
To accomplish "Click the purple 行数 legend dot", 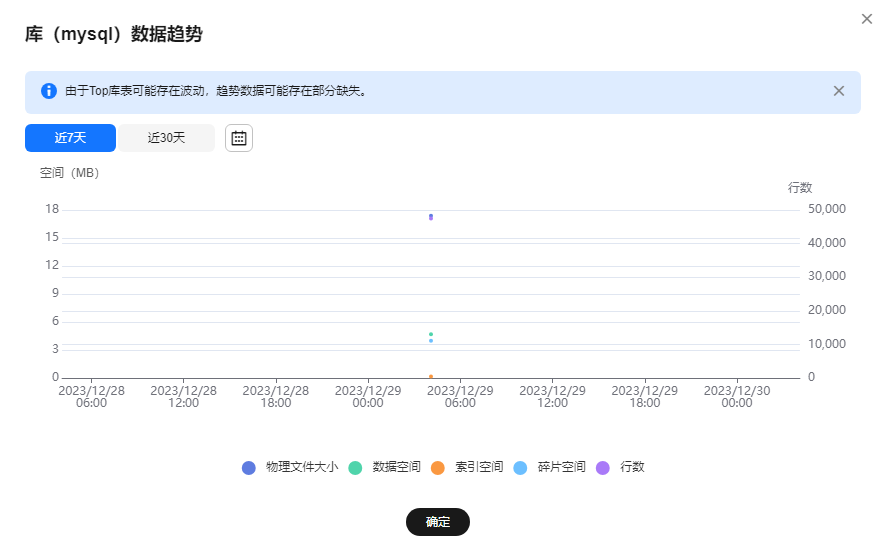I will 603,468.
